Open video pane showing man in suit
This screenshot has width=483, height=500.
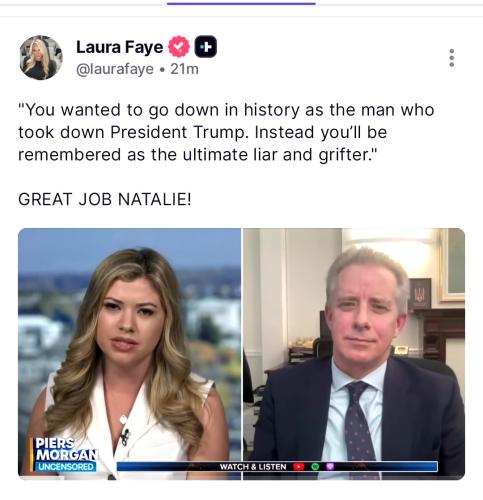pos(354,354)
